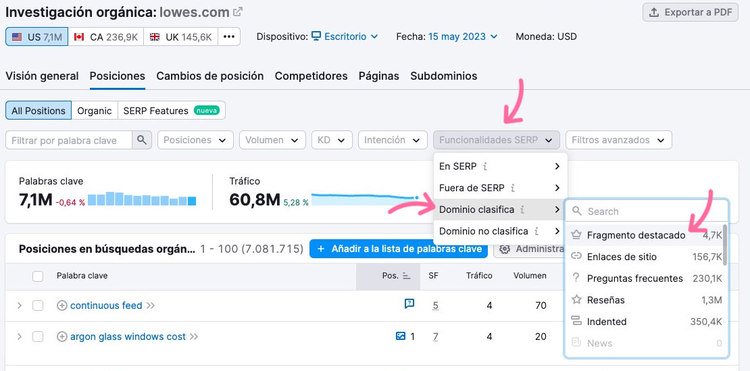This screenshot has width=750, height=371.
Task: Select the US flag database
Action: (x=37, y=37)
